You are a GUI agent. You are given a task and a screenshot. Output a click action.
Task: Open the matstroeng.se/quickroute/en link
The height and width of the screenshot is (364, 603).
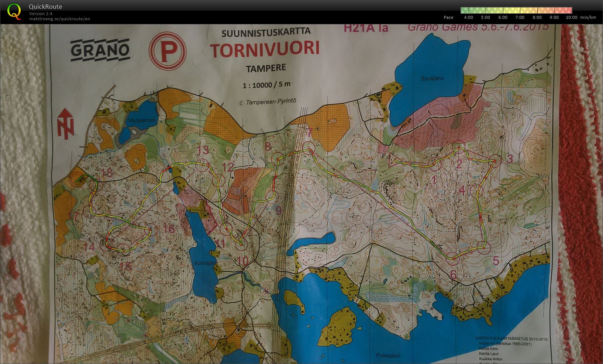click(x=59, y=19)
